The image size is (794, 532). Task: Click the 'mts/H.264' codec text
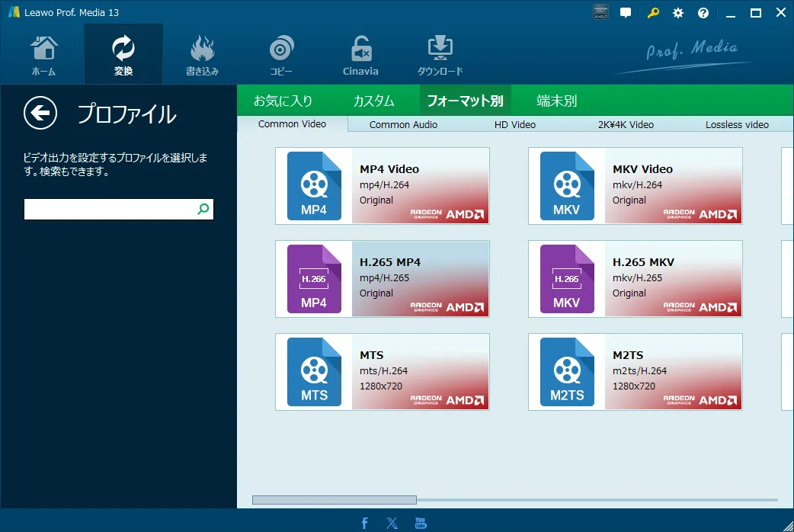[x=383, y=371]
